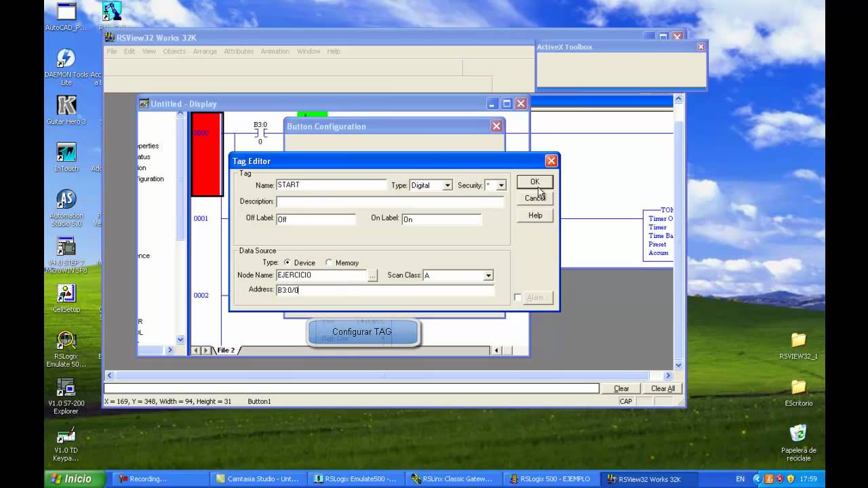The width and height of the screenshot is (868, 488).
Task: Click the RSView32 Works taskbar item
Action: 648,479
